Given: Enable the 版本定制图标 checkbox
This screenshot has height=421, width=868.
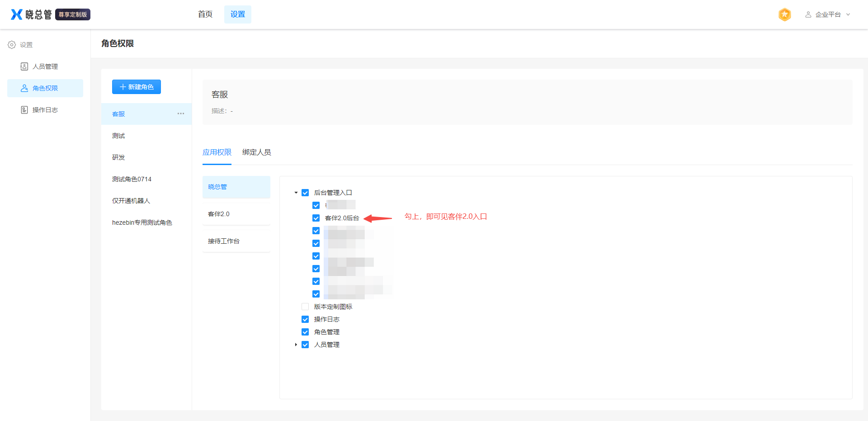Looking at the screenshot, I should [x=305, y=307].
